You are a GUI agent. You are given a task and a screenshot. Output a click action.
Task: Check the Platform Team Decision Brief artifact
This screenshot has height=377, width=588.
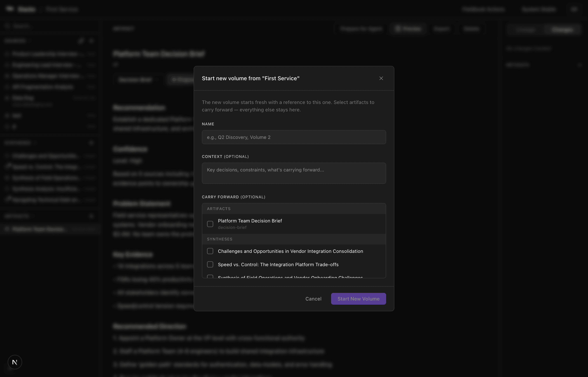(x=210, y=224)
